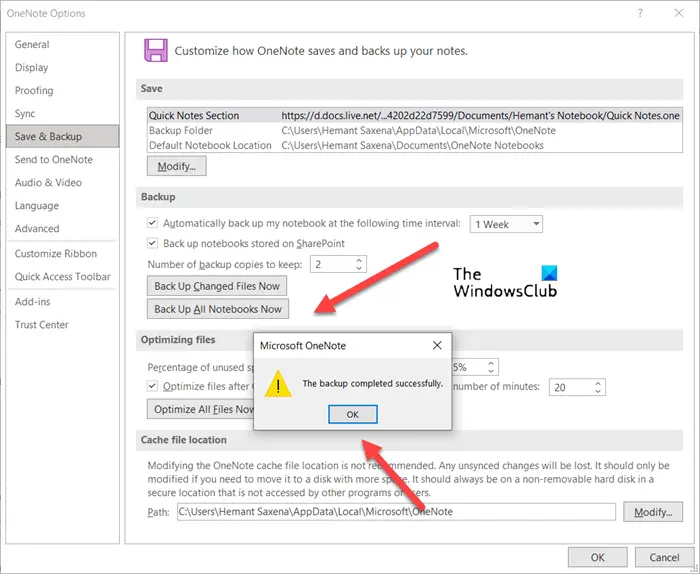
Task: Open the Audio & Video category
Action: click(x=62, y=183)
